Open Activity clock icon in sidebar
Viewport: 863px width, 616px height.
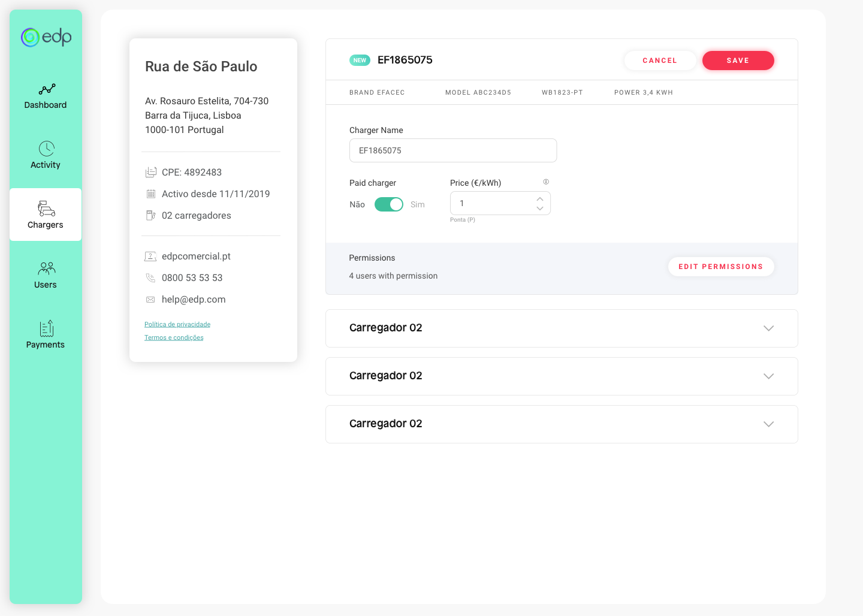tap(47, 149)
